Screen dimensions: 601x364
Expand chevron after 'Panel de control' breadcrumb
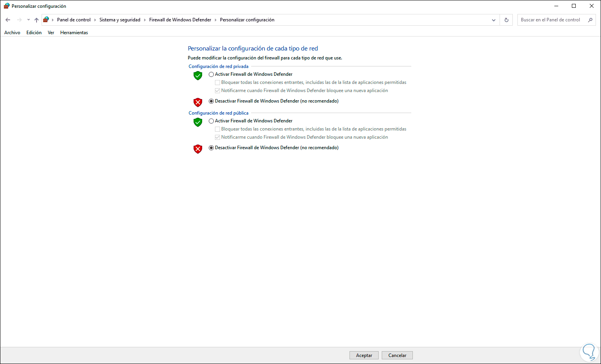(95, 20)
